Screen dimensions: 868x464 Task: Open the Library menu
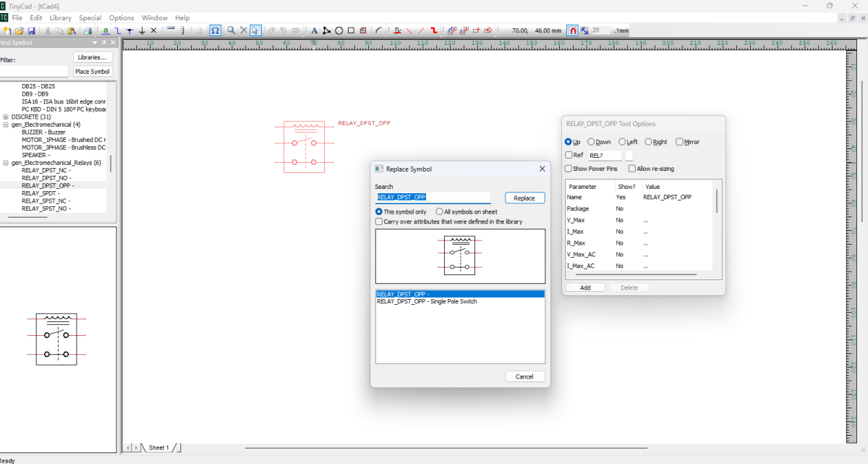(x=60, y=17)
